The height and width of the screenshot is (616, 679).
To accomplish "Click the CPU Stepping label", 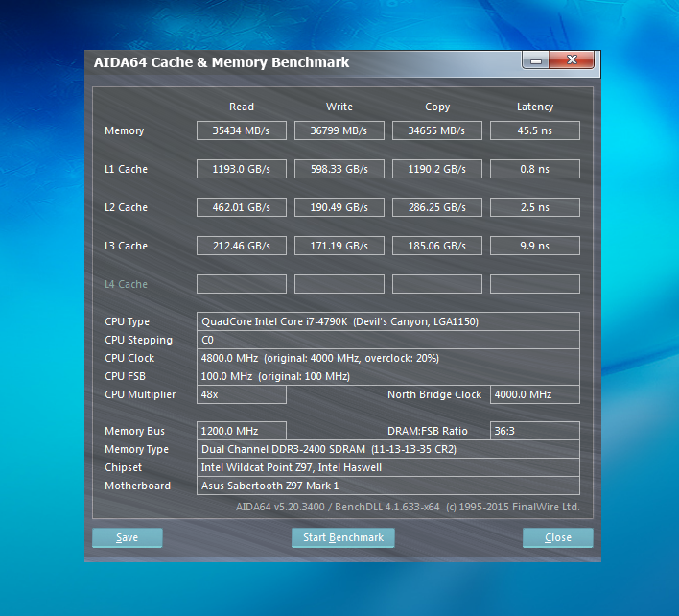I will 138,340.
